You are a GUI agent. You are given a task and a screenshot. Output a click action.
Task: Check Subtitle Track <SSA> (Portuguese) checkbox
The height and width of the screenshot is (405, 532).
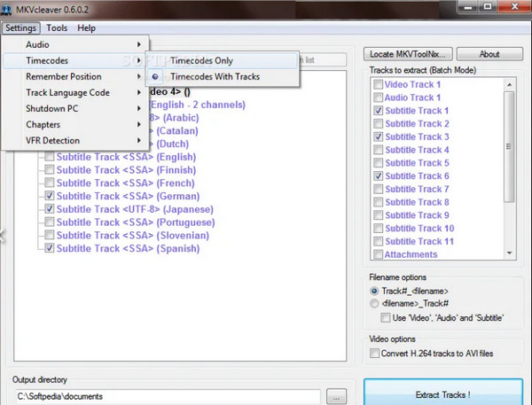[50, 222]
